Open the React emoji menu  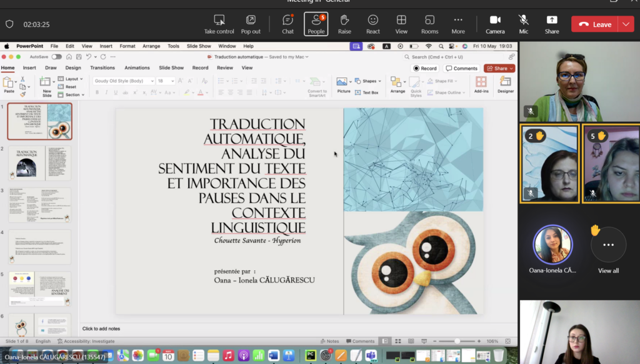tap(373, 24)
